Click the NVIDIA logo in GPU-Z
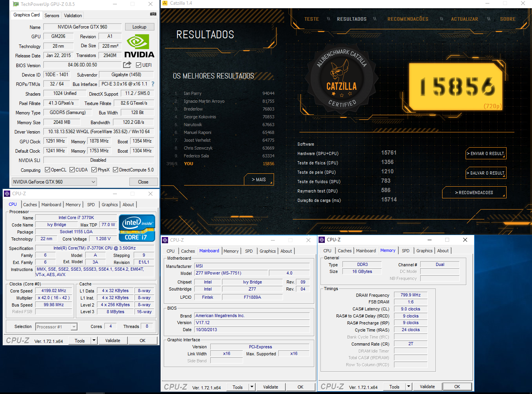The height and width of the screenshot is (394, 532). coord(139,46)
